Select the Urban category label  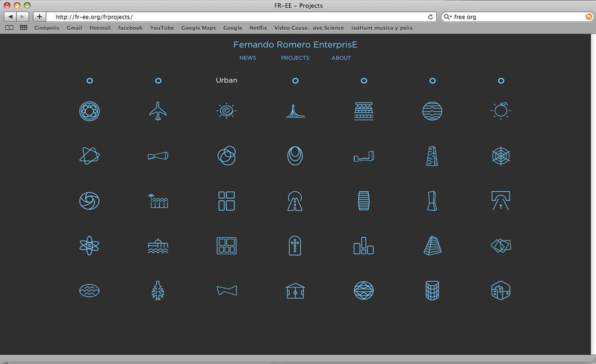click(x=226, y=80)
